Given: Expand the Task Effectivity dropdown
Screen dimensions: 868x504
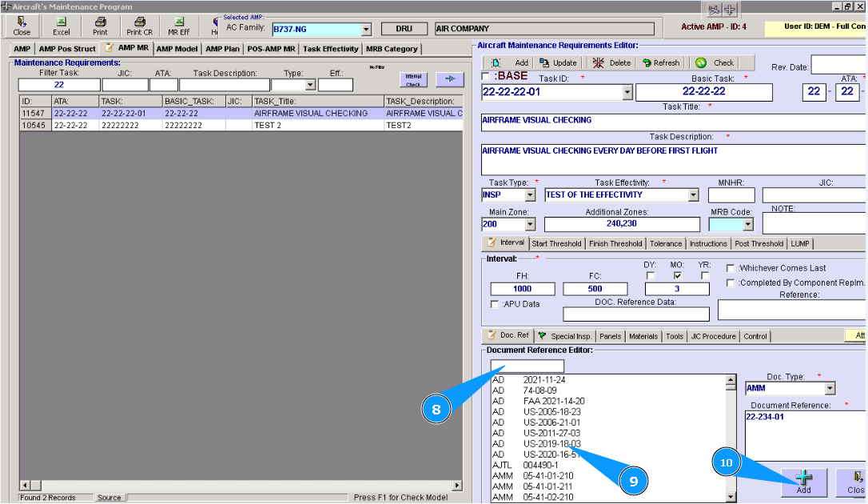Looking at the screenshot, I should [x=693, y=194].
